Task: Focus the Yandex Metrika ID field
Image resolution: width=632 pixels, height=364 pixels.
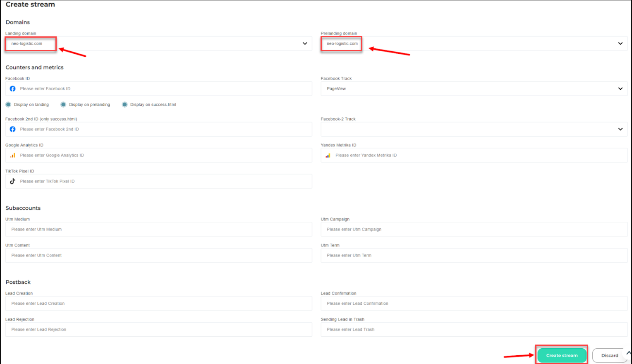Action: click(x=474, y=155)
